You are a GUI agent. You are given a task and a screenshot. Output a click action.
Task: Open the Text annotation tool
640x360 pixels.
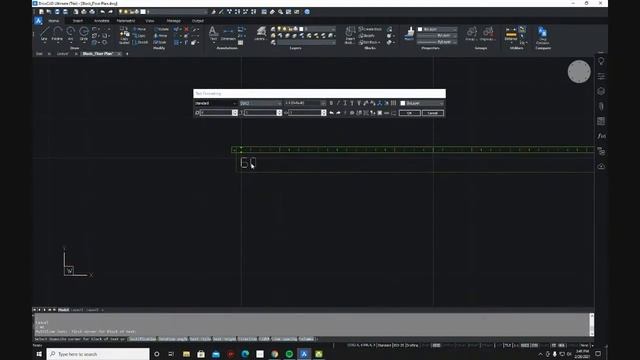(x=213, y=33)
